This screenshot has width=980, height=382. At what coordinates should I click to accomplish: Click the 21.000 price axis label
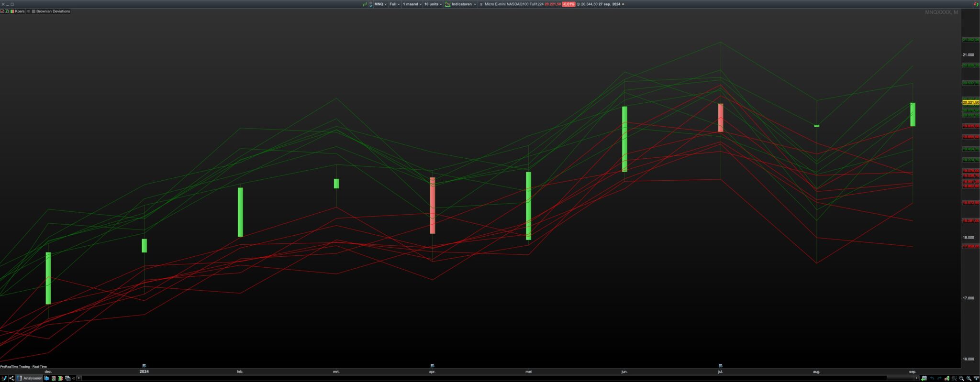968,55
